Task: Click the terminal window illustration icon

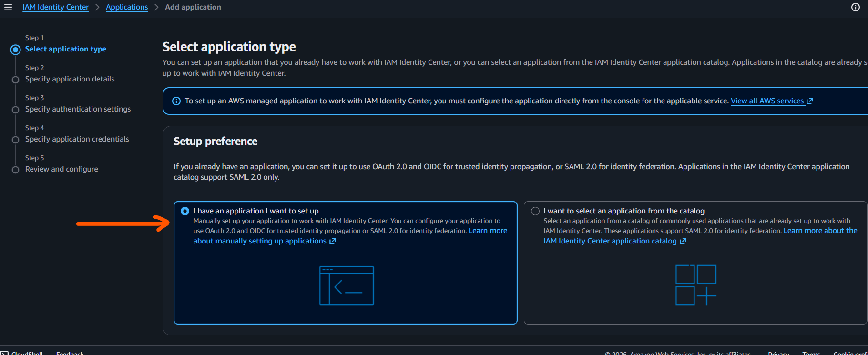Action: 347,285
